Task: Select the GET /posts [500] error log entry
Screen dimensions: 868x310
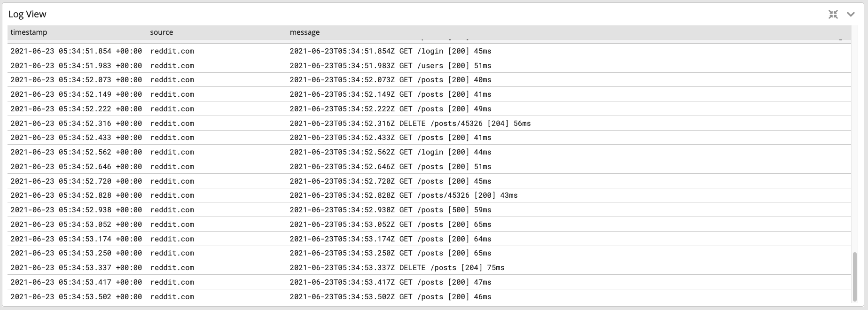Action: coord(390,210)
